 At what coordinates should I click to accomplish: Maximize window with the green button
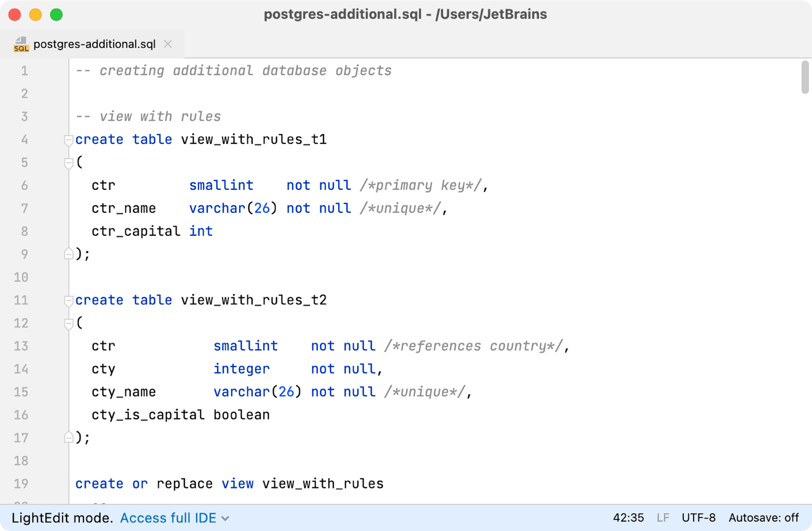pos(56,14)
